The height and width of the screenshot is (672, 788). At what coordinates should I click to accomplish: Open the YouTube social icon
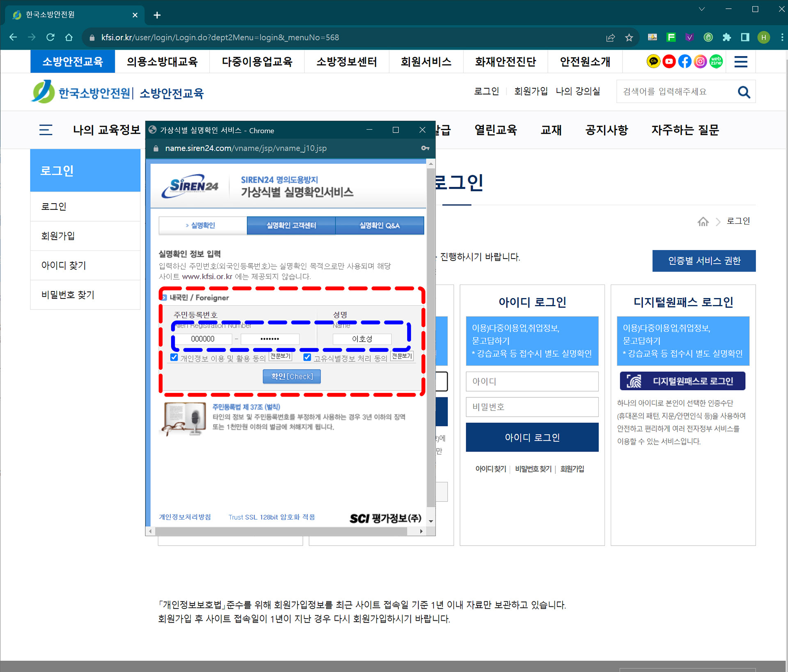click(x=669, y=62)
